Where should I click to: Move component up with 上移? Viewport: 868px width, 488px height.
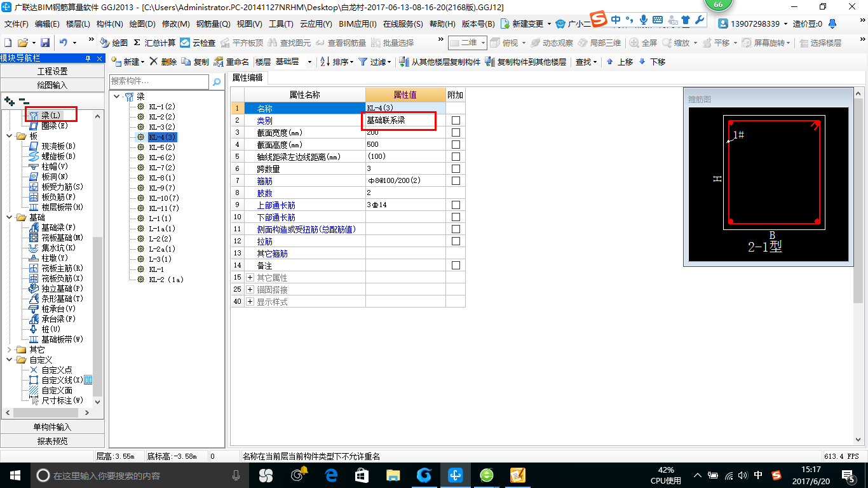tap(620, 62)
